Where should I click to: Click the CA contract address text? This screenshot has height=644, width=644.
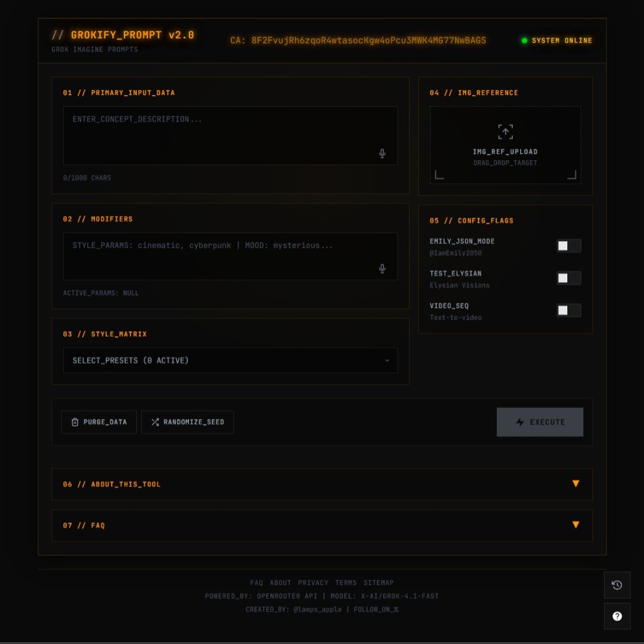[358, 40]
